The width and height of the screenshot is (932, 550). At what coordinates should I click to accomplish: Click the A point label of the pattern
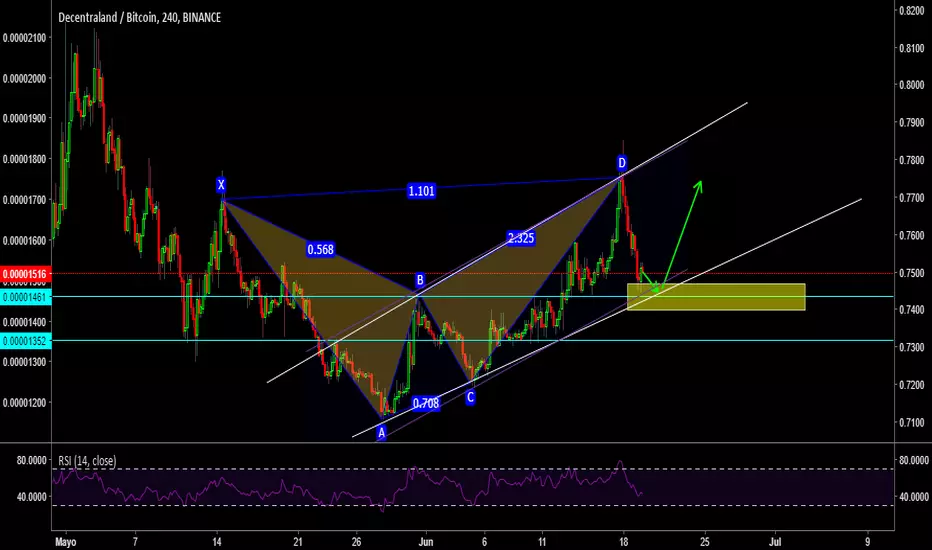point(381,433)
